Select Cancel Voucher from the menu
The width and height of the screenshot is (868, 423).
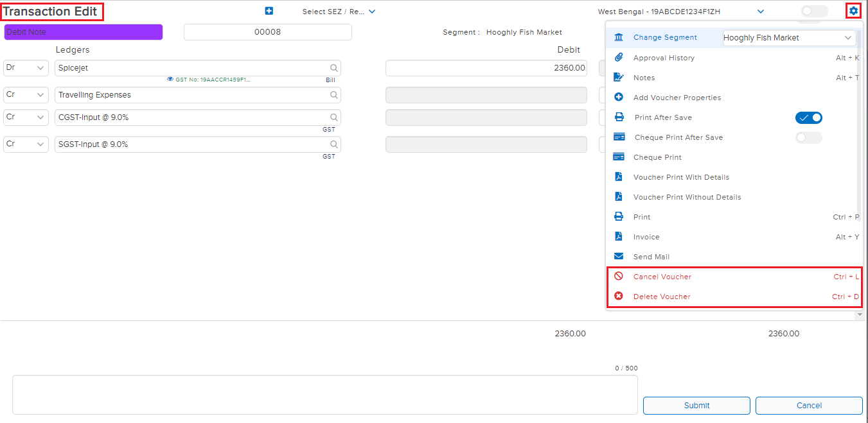[662, 277]
